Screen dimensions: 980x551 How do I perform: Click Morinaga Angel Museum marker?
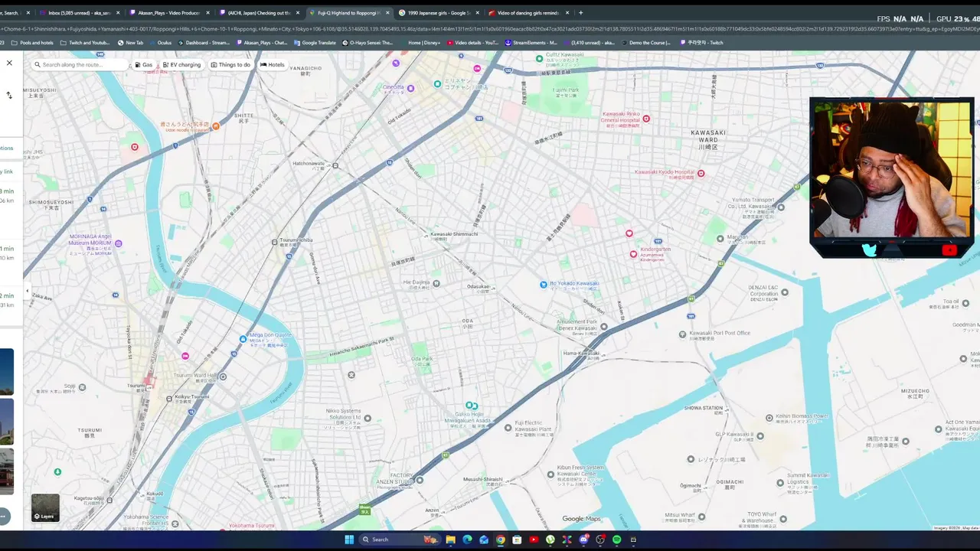pos(118,243)
